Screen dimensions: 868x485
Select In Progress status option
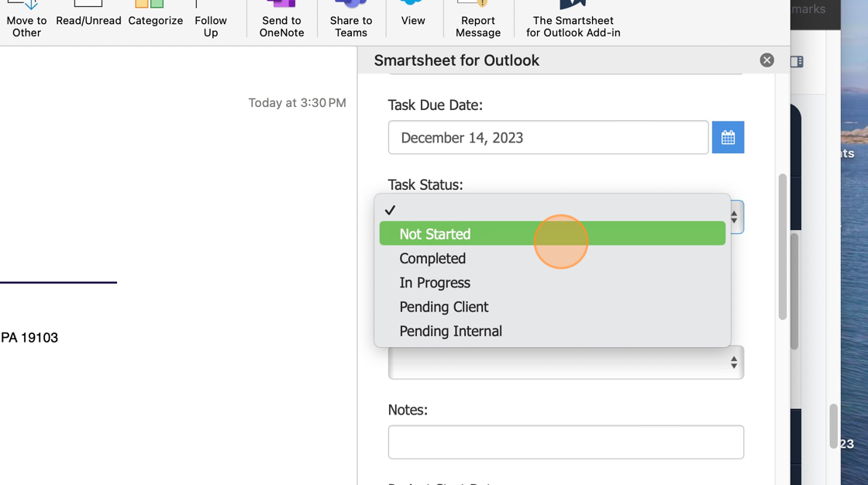point(553,283)
